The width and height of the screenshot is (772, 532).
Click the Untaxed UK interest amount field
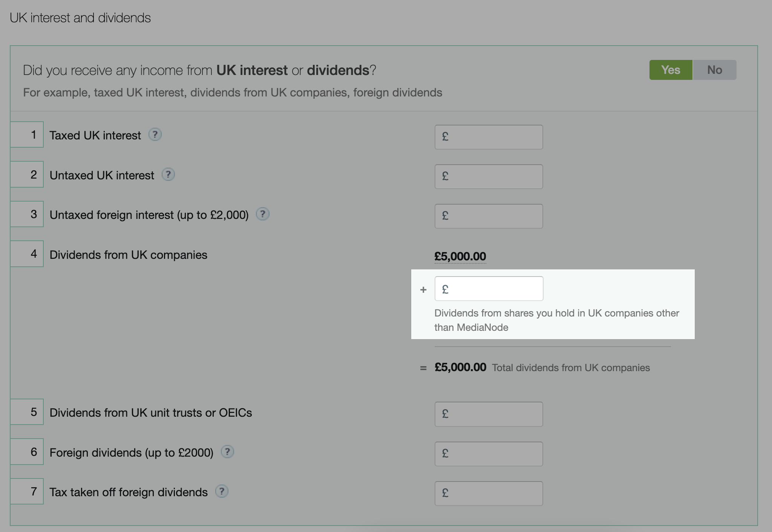tap(489, 176)
